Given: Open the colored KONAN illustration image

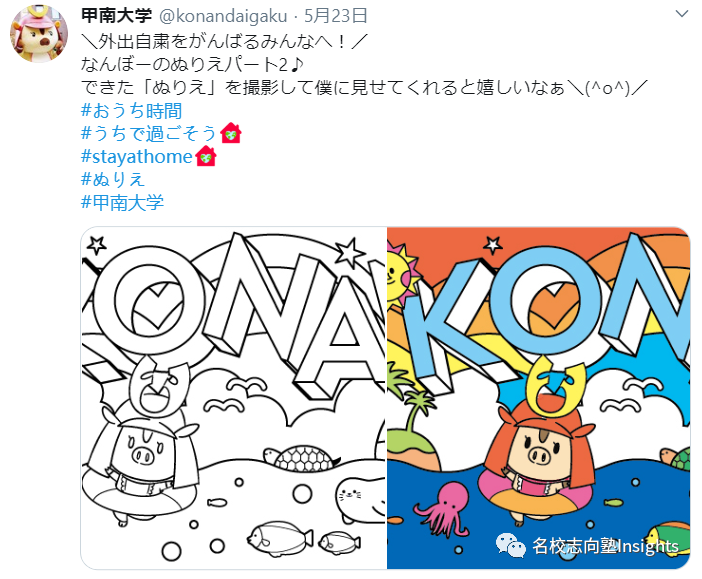Looking at the screenshot, I should click(539, 398).
